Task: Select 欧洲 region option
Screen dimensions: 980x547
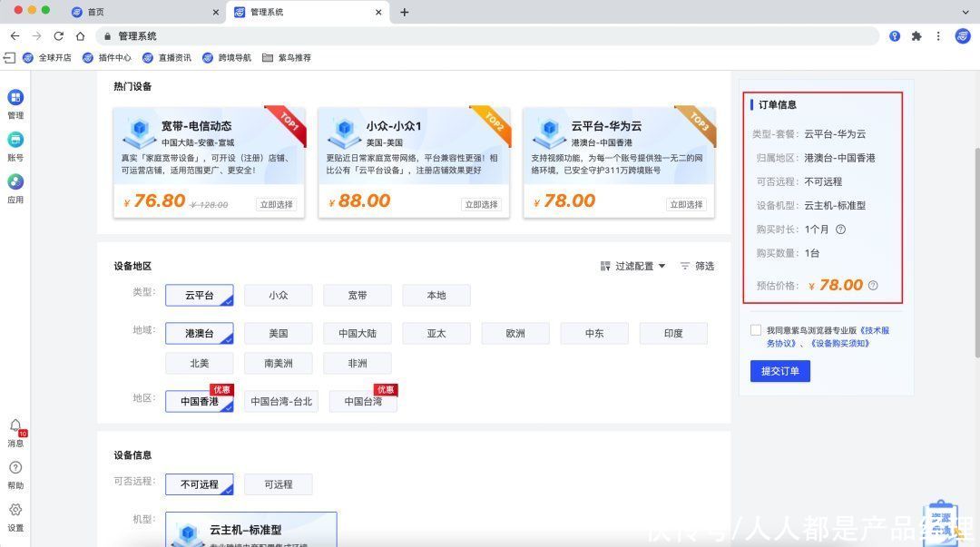Action: click(x=515, y=333)
